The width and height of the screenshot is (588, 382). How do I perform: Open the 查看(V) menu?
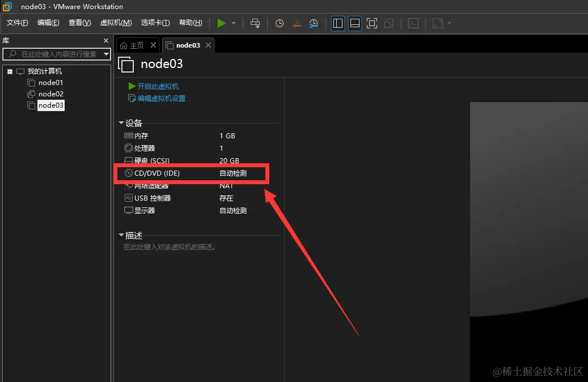click(x=79, y=23)
